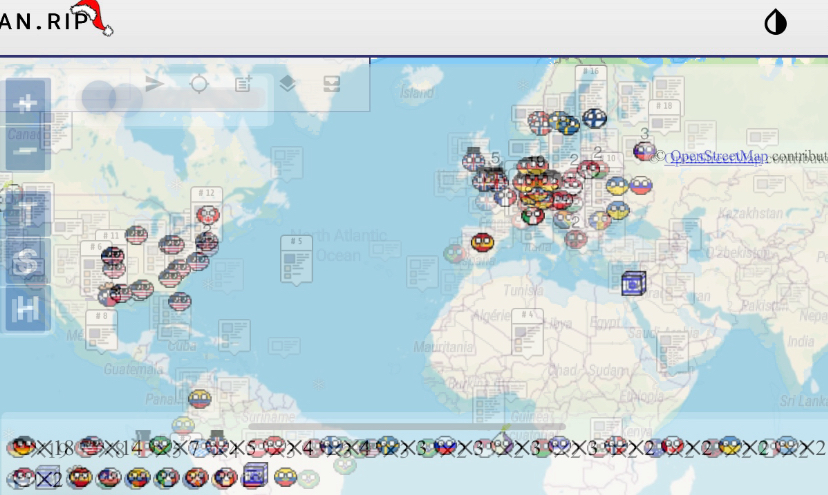Open the map layers stack icon
The width and height of the screenshot is (828, 495).
[287, 84]
